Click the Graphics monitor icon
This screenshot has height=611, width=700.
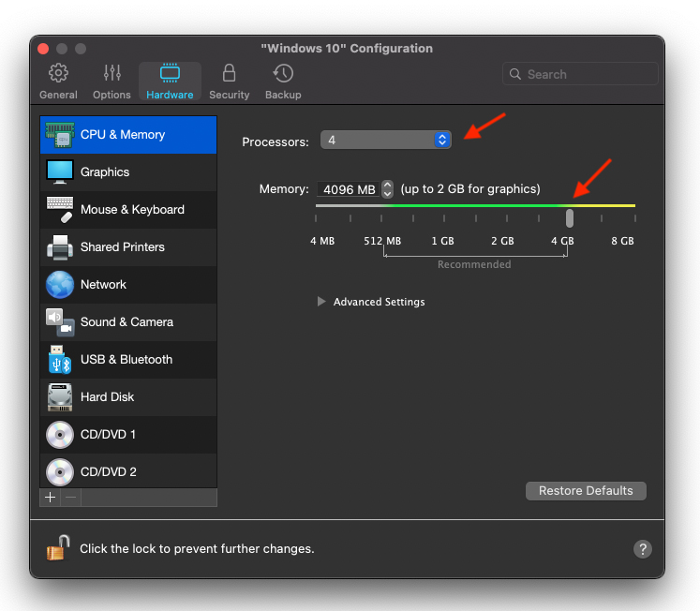click(x=60, y=171)
